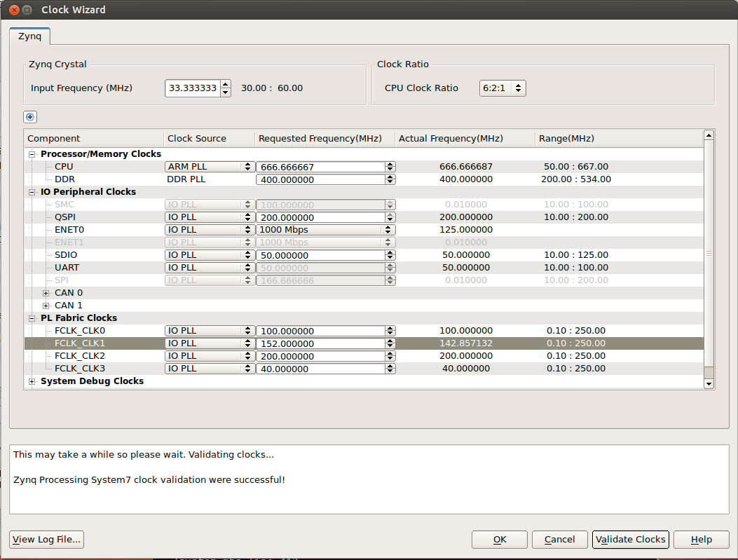Select the Zynq tab
This screenshot has height=560, width=738.
29,36
